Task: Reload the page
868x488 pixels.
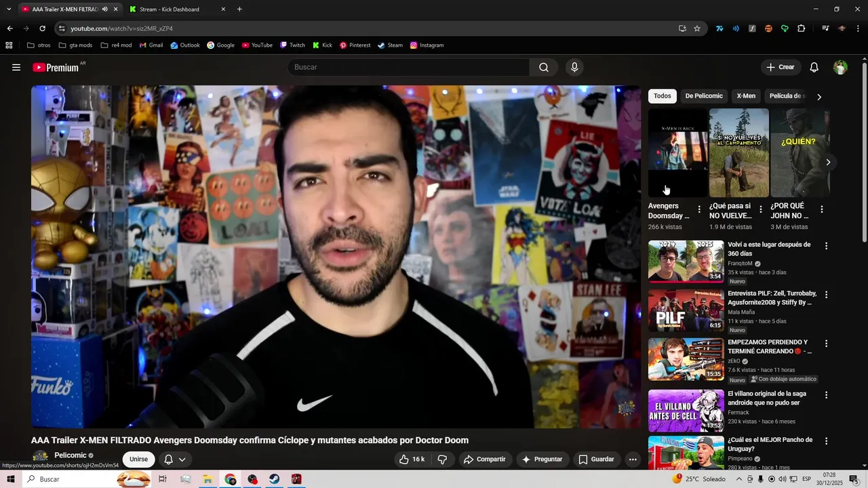Action: (42, 28)
